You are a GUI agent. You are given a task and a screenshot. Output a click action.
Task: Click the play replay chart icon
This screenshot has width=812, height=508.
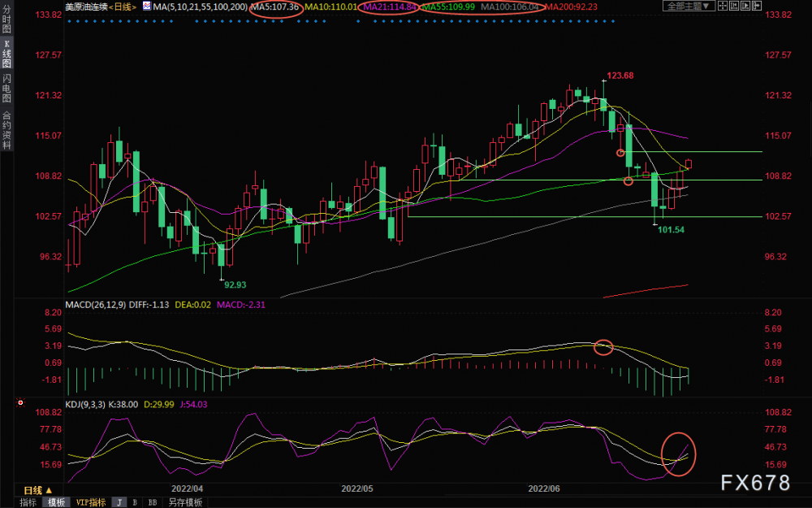(745, 6)
